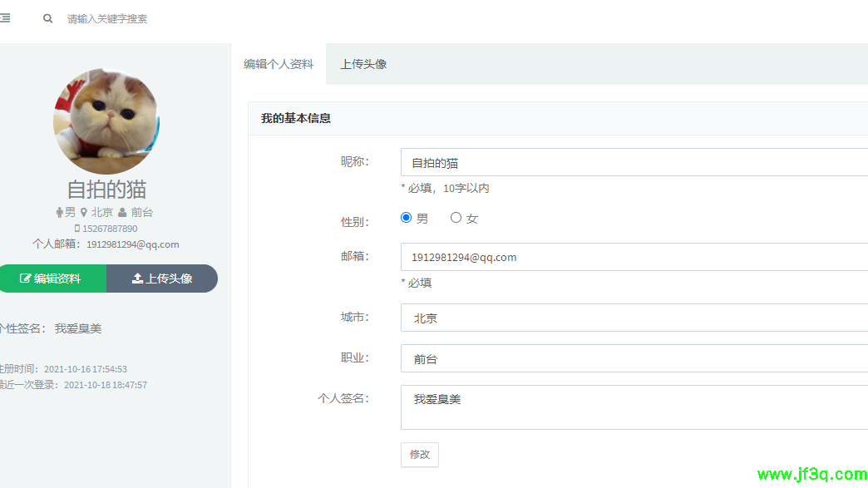Switch to the 编辑个人资料 tab
Image resolution: width=868 pixels, height=488 pixels.
tap(279, 64)
